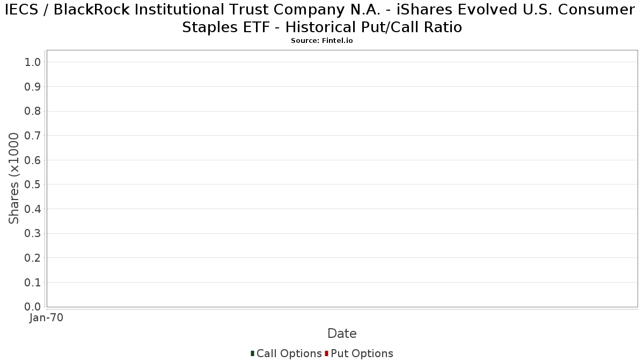Click the Historical Put/Call Ratio chart title

(322, 18)
